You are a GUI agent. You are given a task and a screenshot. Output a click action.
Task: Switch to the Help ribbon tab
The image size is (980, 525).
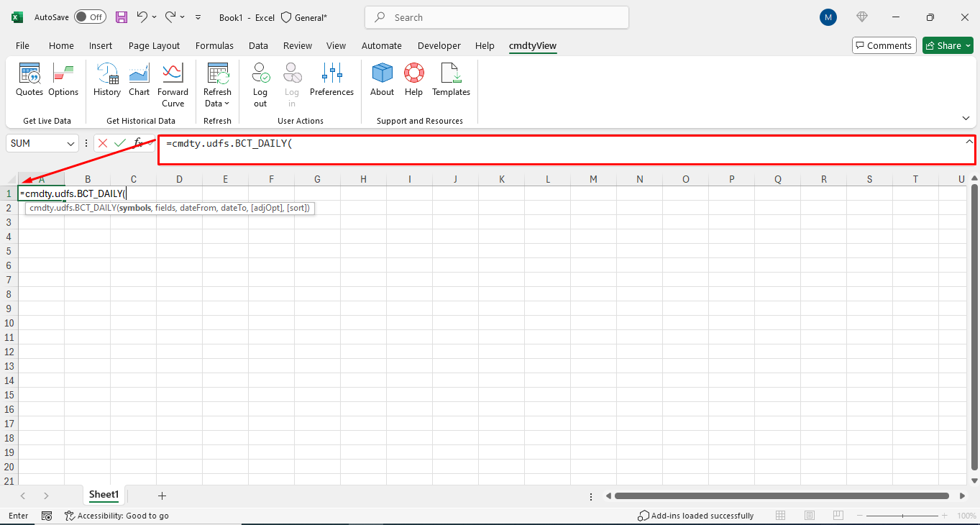coord(485,45)
